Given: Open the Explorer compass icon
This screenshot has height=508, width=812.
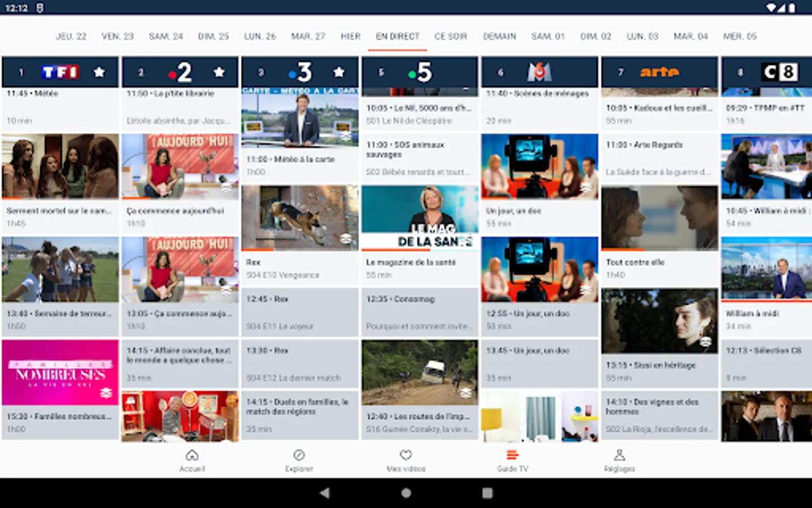Looking at the screenshot, I should [299, 455].
